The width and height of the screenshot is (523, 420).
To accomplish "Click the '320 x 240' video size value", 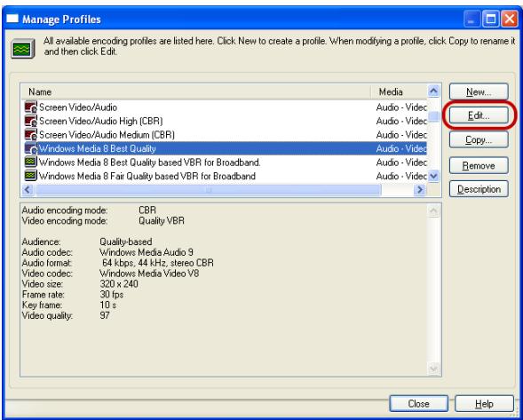I will coord(119,284).
